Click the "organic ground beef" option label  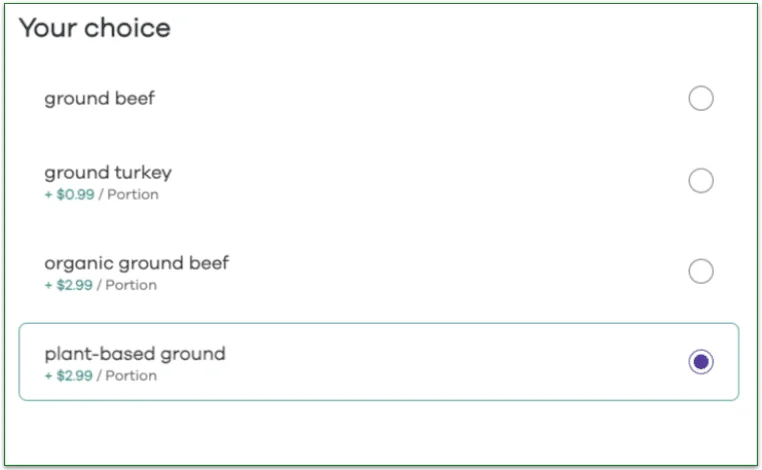[x=136, y=263]
